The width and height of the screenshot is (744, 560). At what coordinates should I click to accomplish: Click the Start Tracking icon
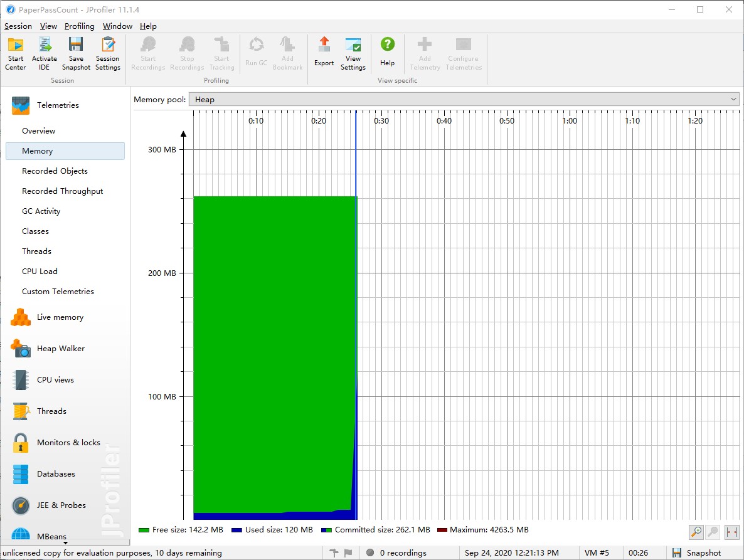(221, 53)
